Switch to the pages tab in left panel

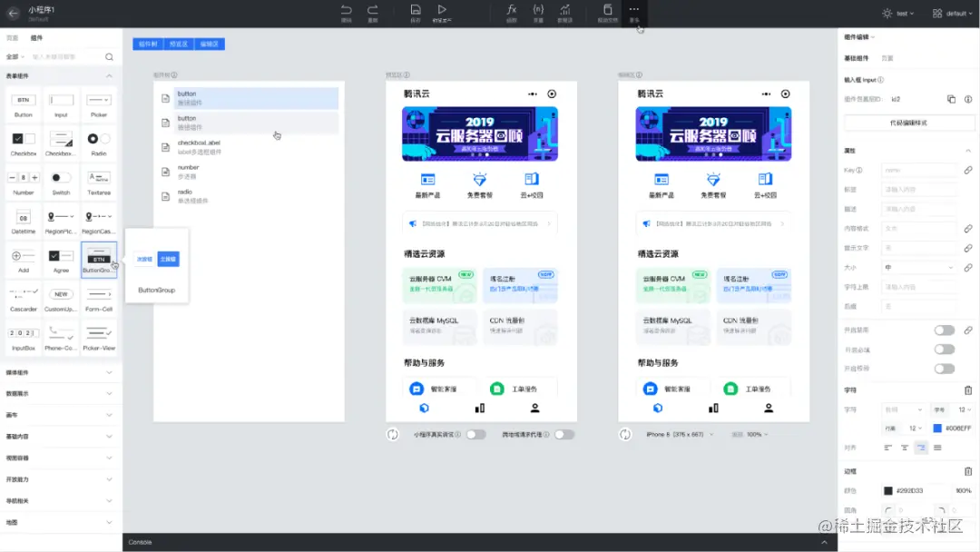(x=13, y=38)
